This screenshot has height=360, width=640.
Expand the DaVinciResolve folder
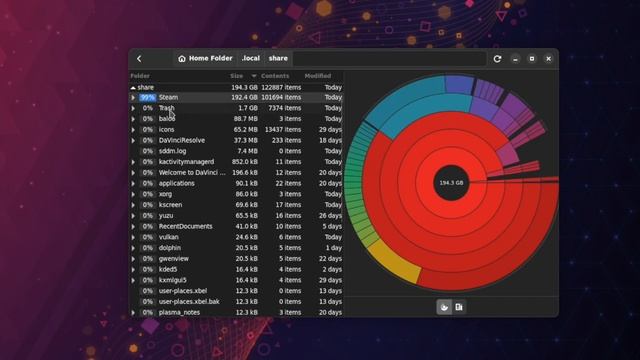pyautogui.click(x=133, y=140)
